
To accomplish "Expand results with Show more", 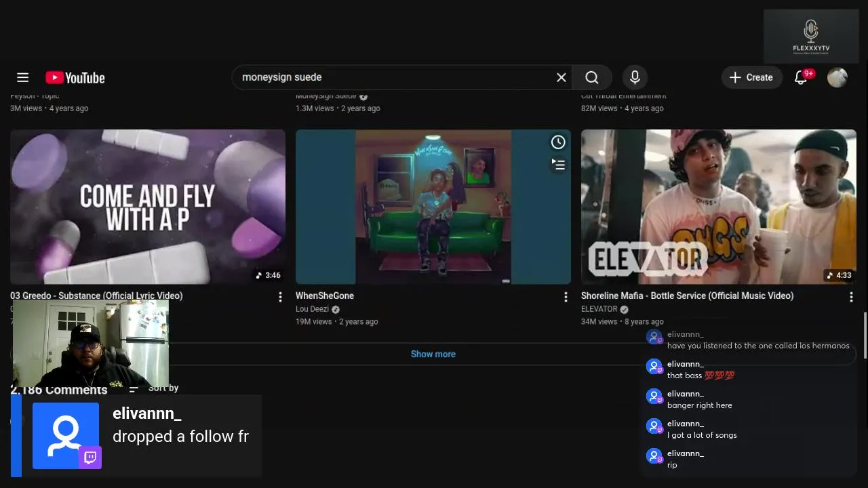I will coord(433,354).
